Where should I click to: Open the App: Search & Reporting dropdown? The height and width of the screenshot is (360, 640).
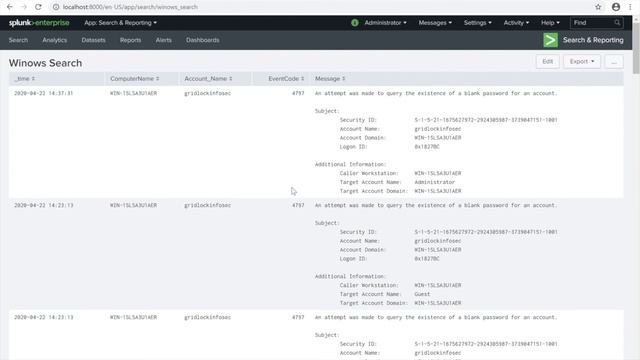pos(120,23)
